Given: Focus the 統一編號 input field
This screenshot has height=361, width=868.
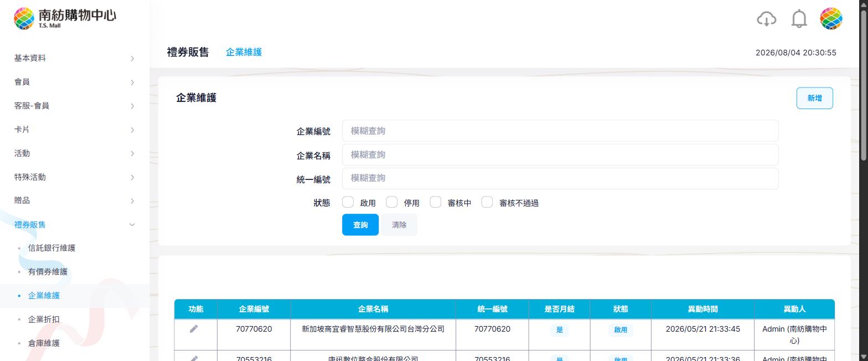Looking at the screenshot, I should (x=560, y=178).
